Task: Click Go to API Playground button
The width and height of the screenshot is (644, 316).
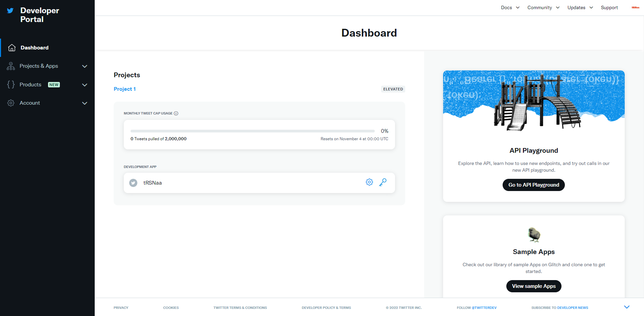Action: coord(533,185)
